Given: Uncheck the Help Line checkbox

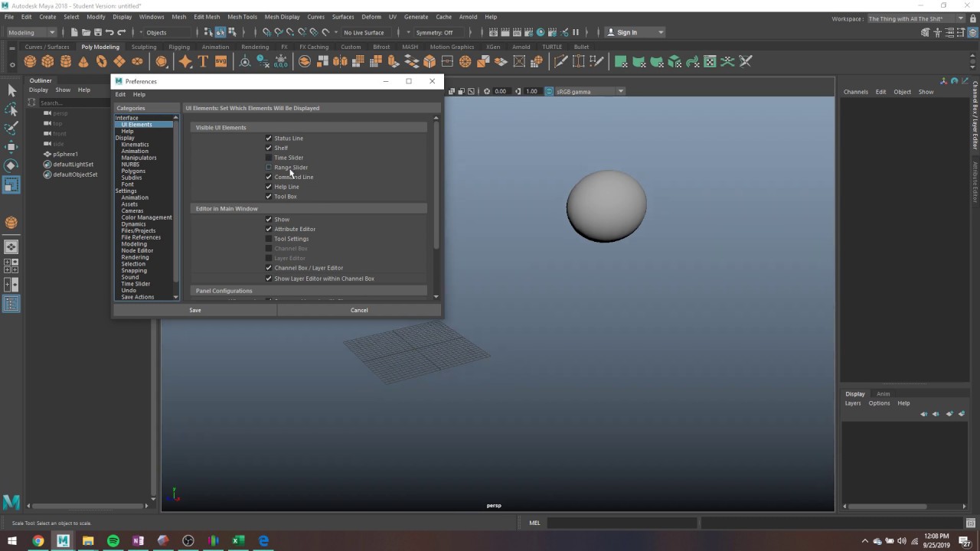Looking at the screenshot, I should [269, 187].
